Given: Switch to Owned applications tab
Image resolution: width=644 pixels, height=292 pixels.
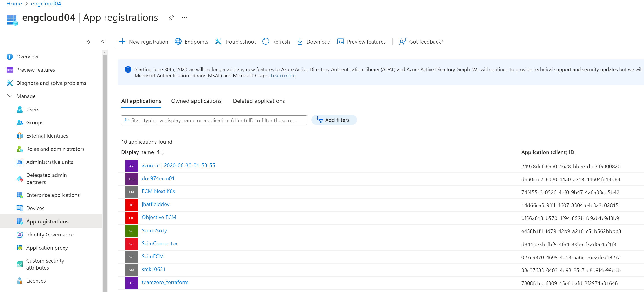Looking at the screenshot, I should coord(196,101).
